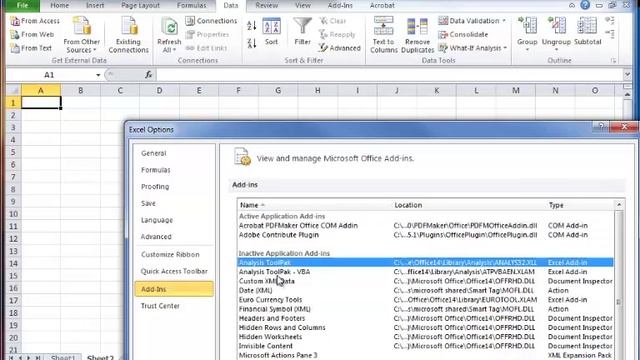Click the Connections button

211,21
